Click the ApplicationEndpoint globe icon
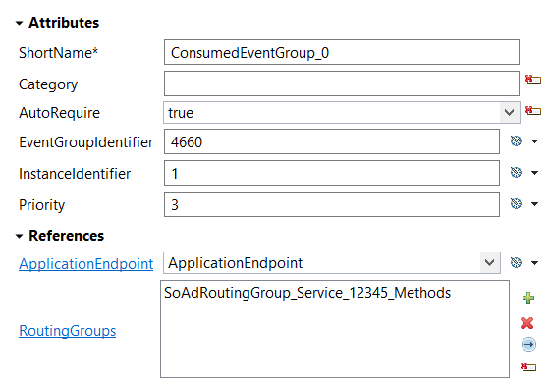The height and width of the screenshot is (392, 550). tap(516, 263)
